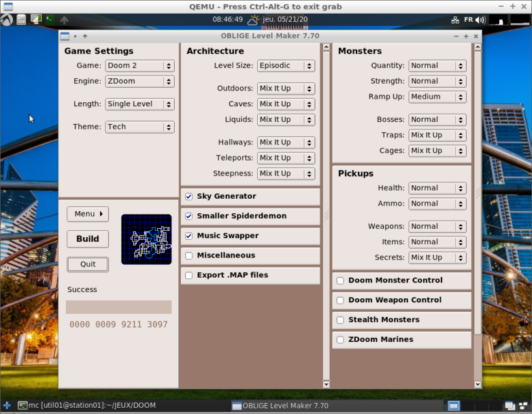This screenshot has width=532, height=414.
Task: Open the Liquids dropdown
Action: (x=286, y=120)
